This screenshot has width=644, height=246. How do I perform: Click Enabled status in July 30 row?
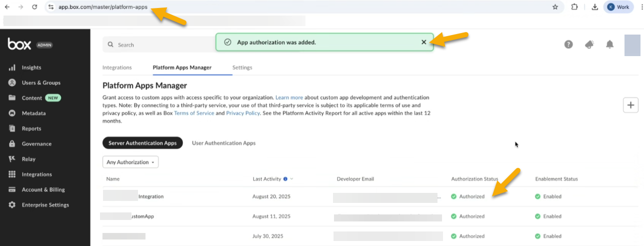click(548, 236)
